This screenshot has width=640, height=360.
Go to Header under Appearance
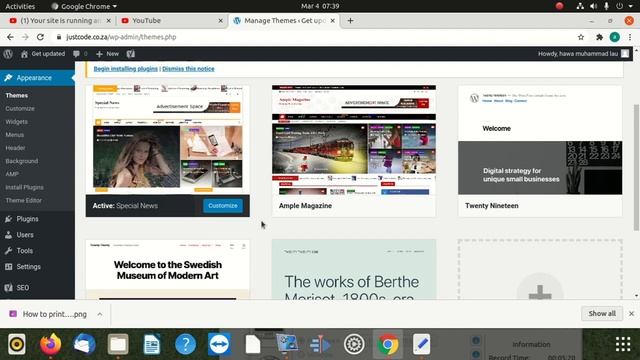pyautogui.click(x=16, y=148)
